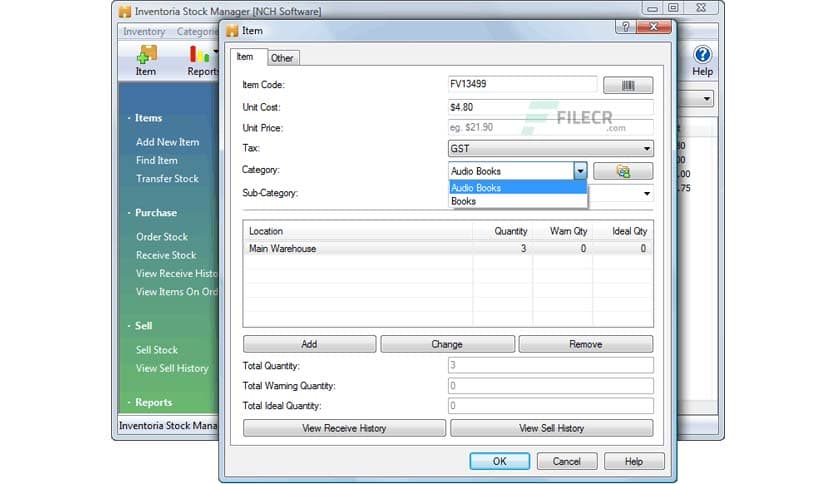Click the barcode scan button
The width and height of the screenshot is (836, 484).
click(628, 86)
